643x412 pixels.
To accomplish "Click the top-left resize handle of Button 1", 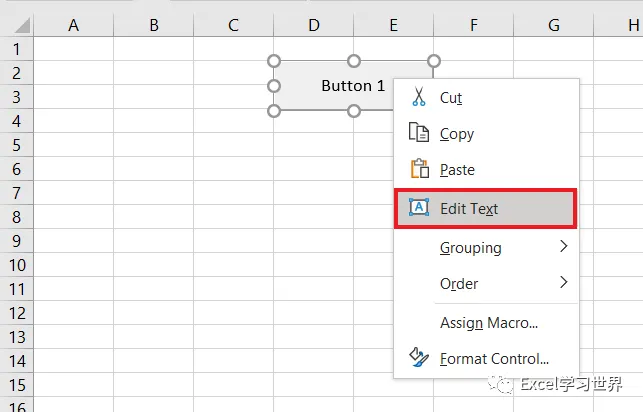I will point(274,60).
